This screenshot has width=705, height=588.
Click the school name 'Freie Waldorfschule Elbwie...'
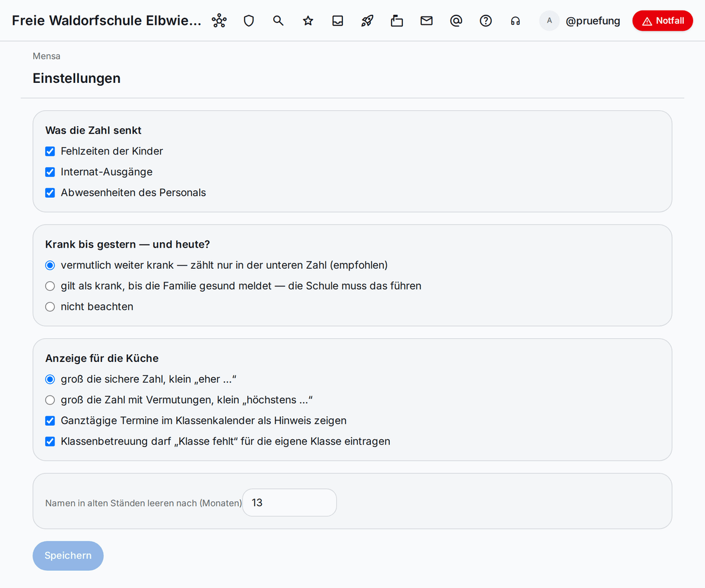click(x=107, y=21)
